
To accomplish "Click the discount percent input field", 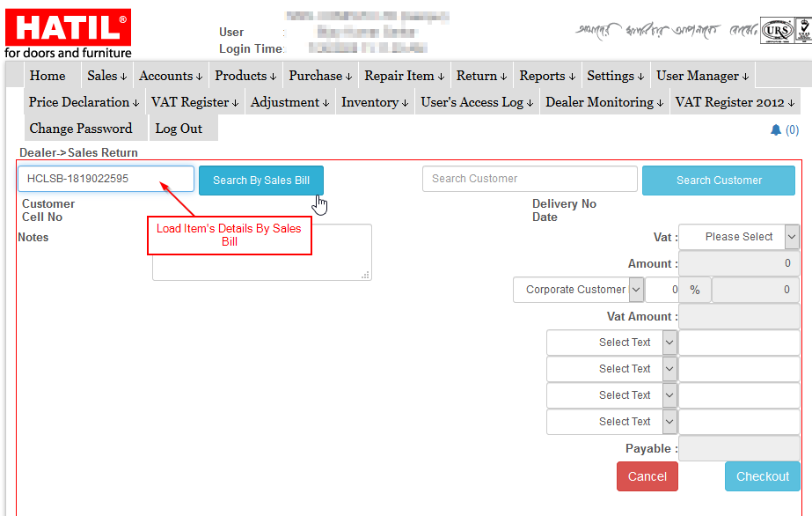I will point(662,290).
